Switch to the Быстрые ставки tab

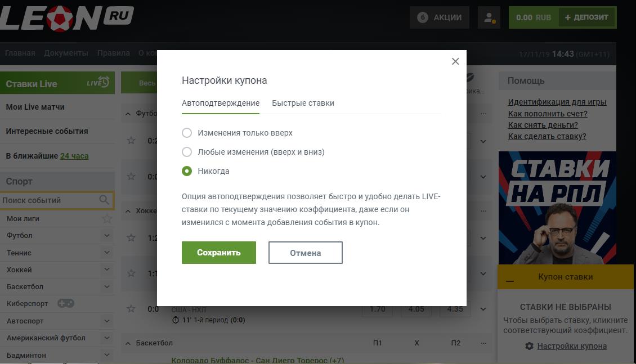pyautogui.click(x=303, y=103)
